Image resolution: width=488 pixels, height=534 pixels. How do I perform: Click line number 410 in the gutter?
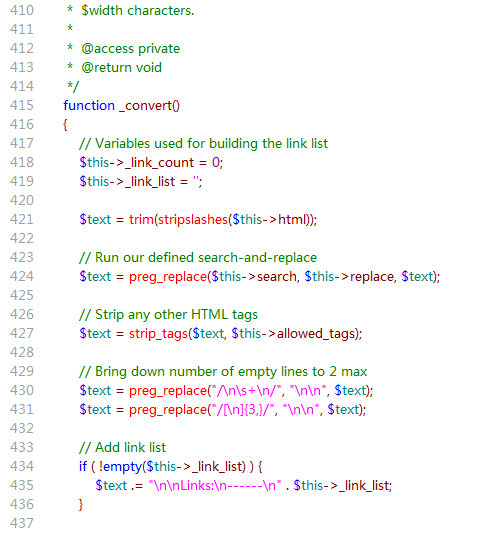22,11
